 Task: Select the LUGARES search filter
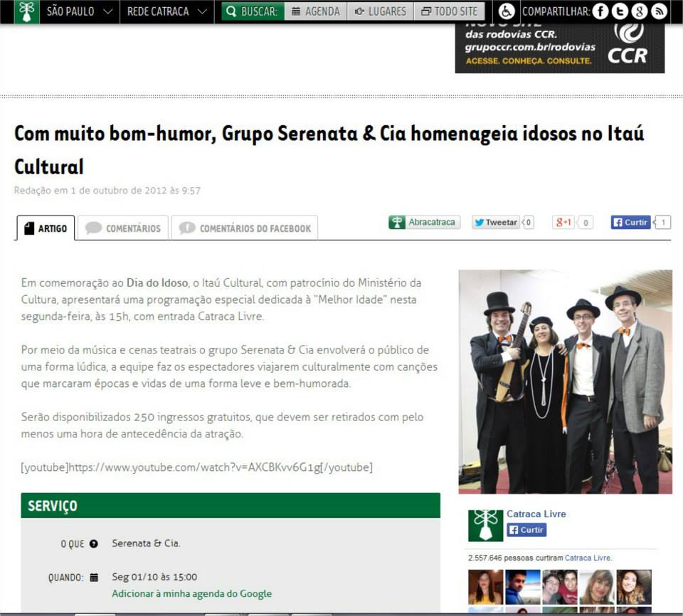[380, 11]
